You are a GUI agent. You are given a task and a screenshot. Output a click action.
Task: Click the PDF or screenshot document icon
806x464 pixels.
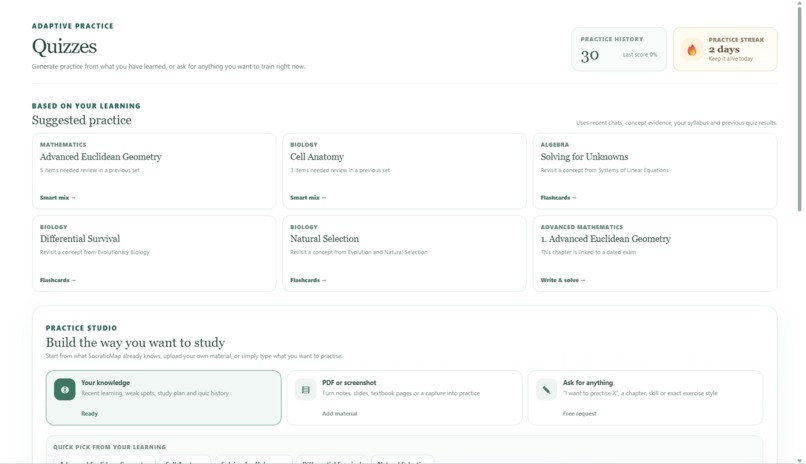[305, 389]
